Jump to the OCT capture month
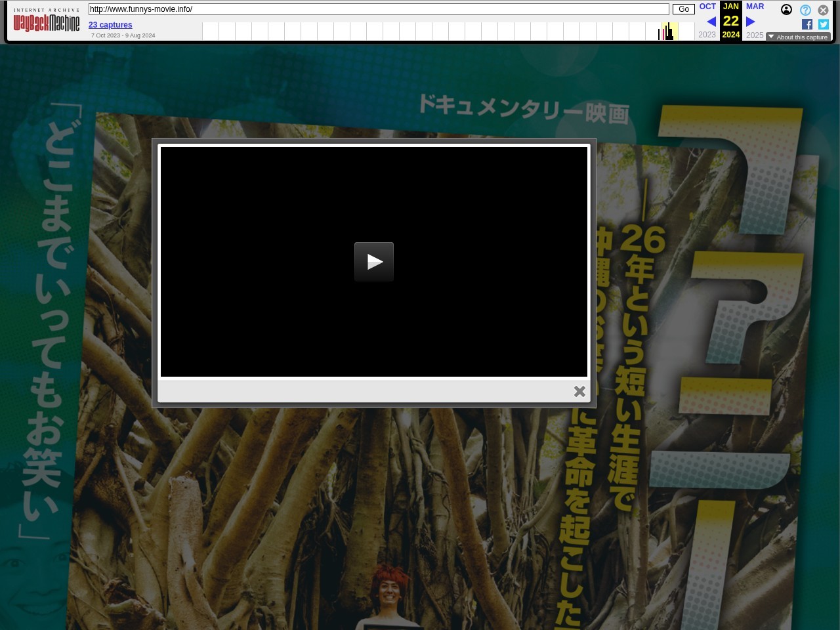840x630 pixels. 707,7
